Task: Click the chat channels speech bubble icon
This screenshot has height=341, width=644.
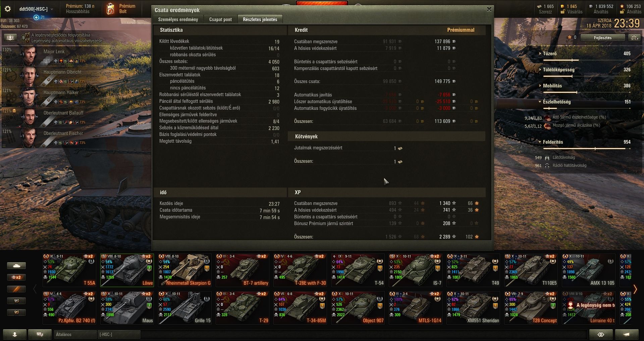Action: (40, 334)
